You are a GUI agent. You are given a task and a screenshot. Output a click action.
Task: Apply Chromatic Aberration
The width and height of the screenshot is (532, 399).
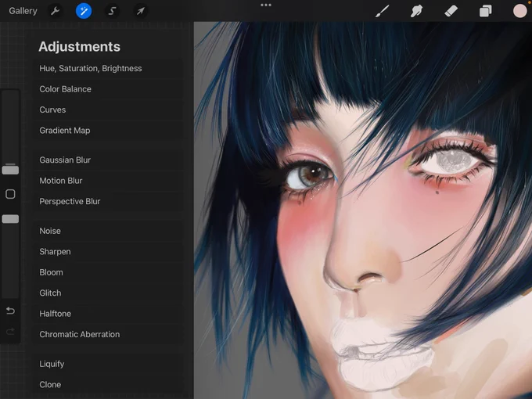click(x=108, y=335)
